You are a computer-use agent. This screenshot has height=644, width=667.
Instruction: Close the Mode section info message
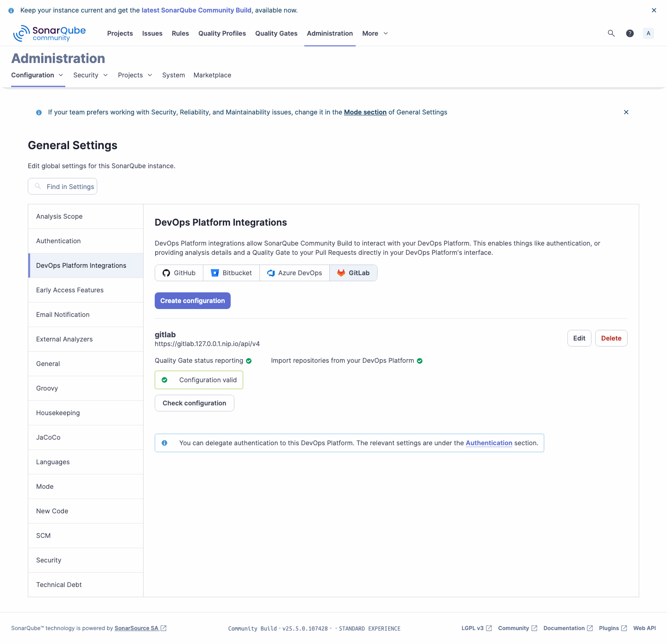click(626, 112)
